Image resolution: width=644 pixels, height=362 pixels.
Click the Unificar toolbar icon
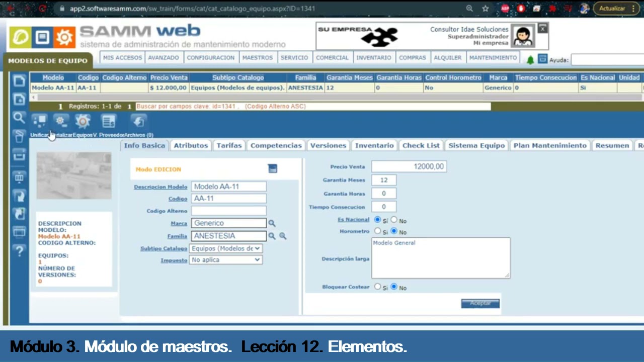point(39,121)
